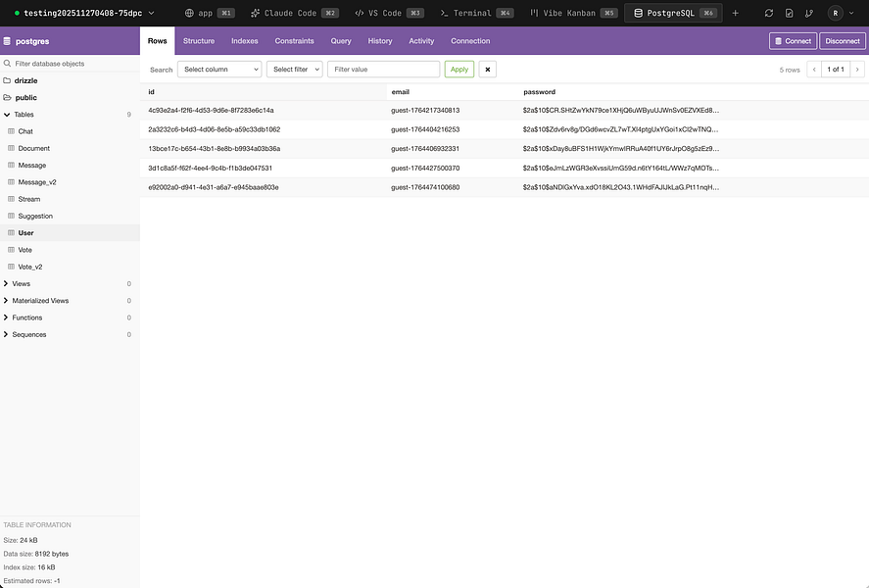Expand the Views section

click(6, 284)
